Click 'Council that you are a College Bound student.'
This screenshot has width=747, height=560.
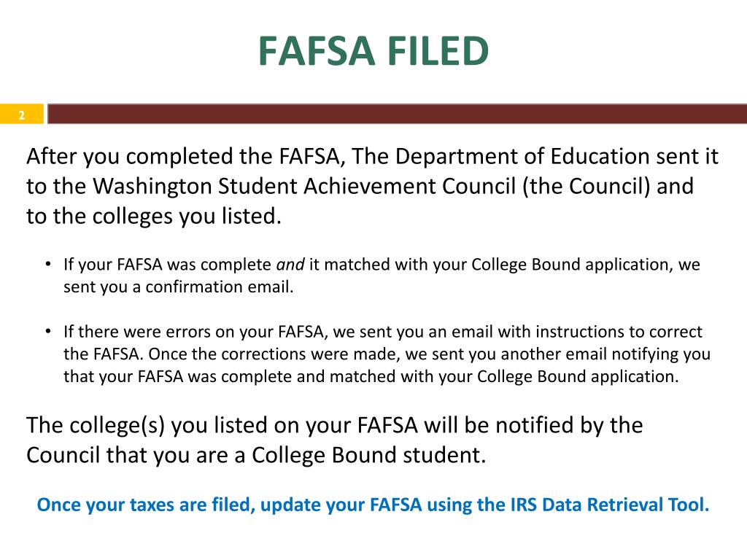(256, 455)
